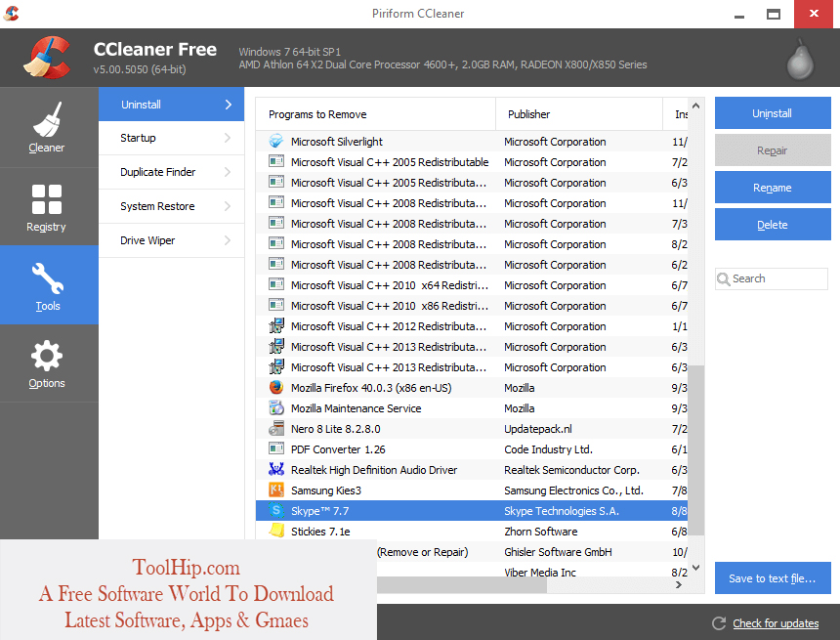840x640 pixels.
Task: Expand the System Restore chevron
Action: [x=228, y=206]
